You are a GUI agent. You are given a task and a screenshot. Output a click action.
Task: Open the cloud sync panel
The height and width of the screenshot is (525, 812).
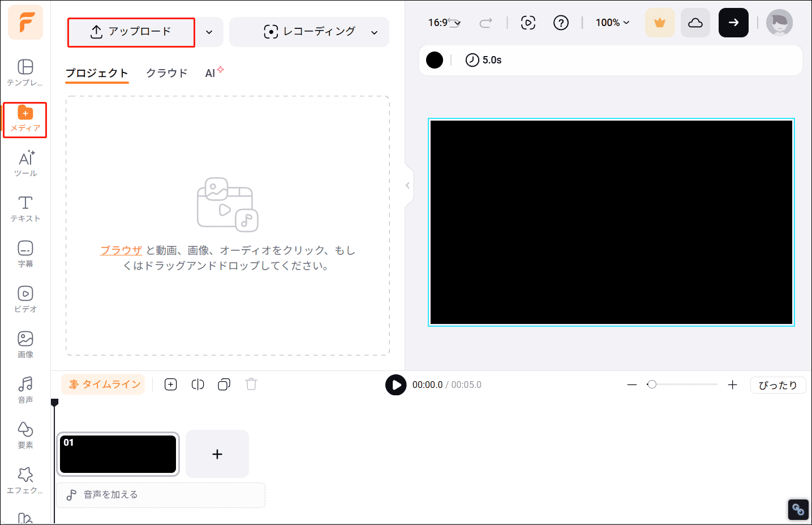coord(695,23)
